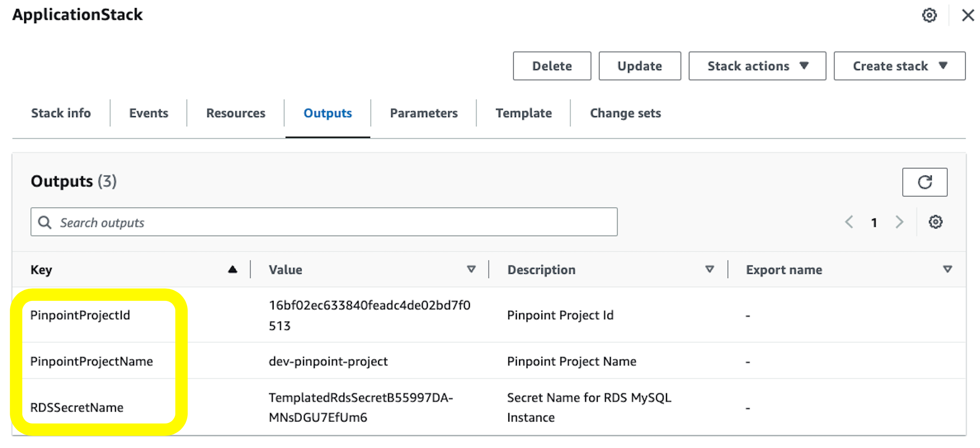Switch to the Parameters tab
The height and width of the screenshot is (448, 980).
click(x=423, y=113)
